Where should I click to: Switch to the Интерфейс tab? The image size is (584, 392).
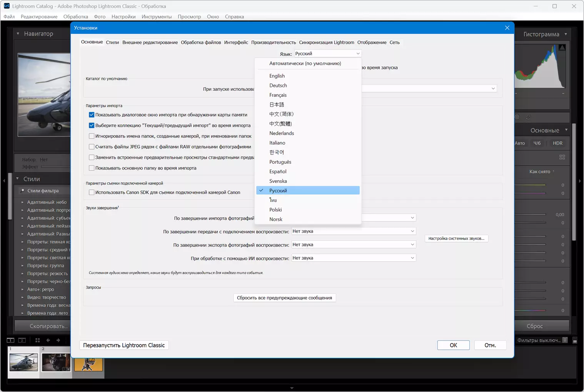coord(236,42)
